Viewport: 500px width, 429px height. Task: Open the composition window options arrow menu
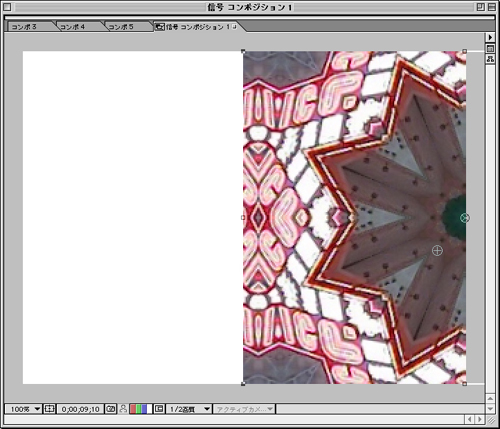click(490, 37)
